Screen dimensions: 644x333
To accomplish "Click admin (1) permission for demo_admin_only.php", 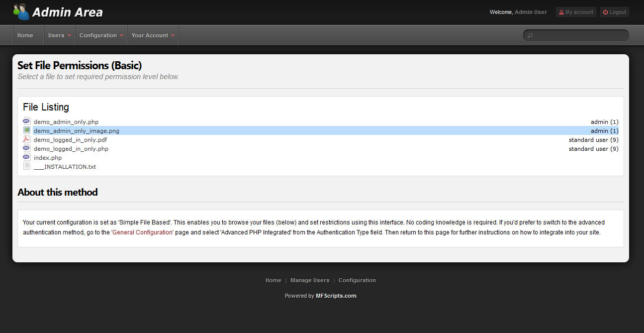I will point(605,122).
